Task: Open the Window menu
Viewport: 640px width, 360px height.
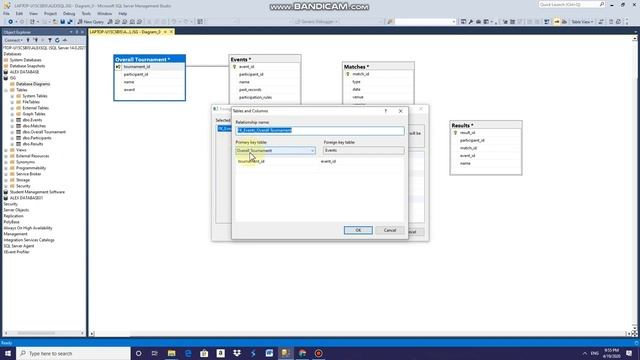Action: (x=104, y=13)
